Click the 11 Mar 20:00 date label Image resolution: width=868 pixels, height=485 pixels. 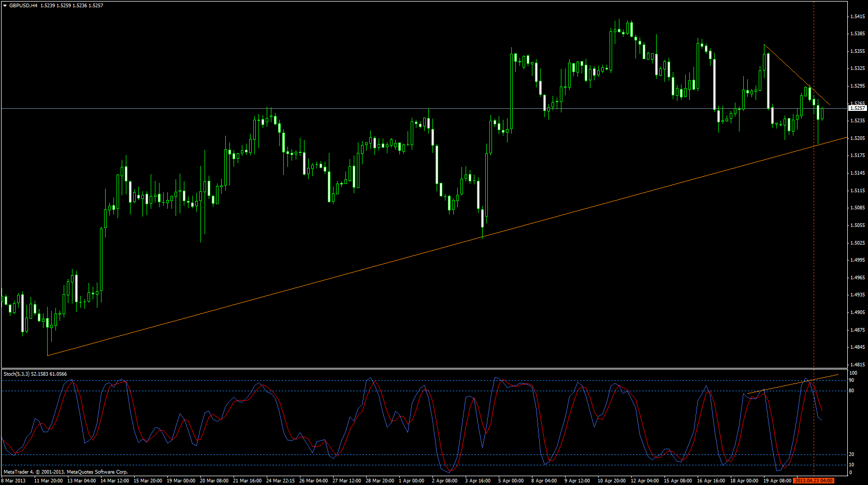(x=48, y=481)
